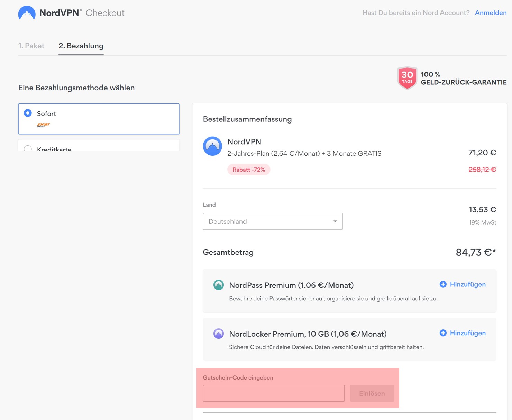Click the Eine Bezahlungsmethode wählen heading

[76, 88]
